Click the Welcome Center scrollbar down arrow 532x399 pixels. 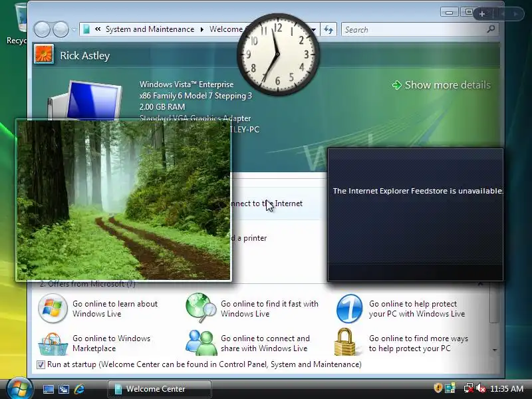(x=494, y=350)
